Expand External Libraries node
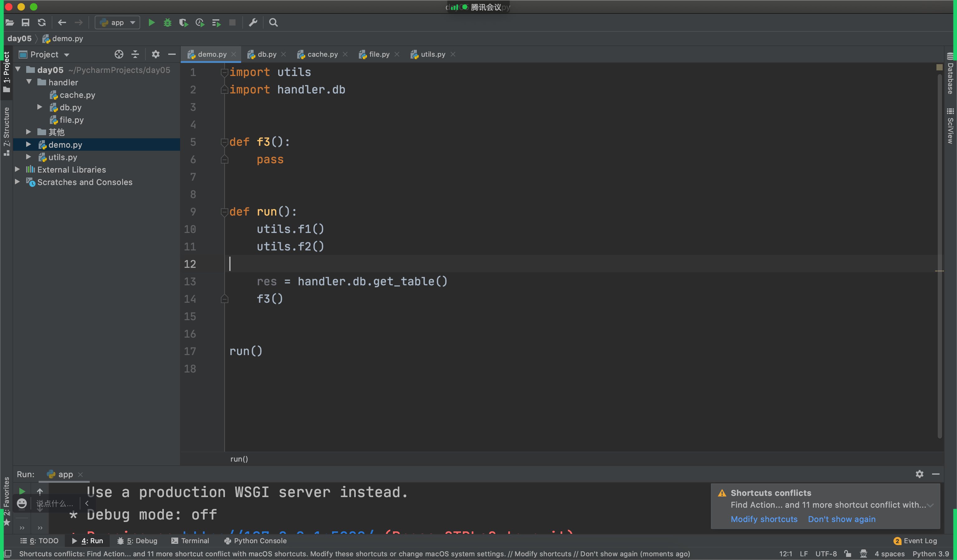The width and height of the screenshot is (957, 560). pos(17,169)
